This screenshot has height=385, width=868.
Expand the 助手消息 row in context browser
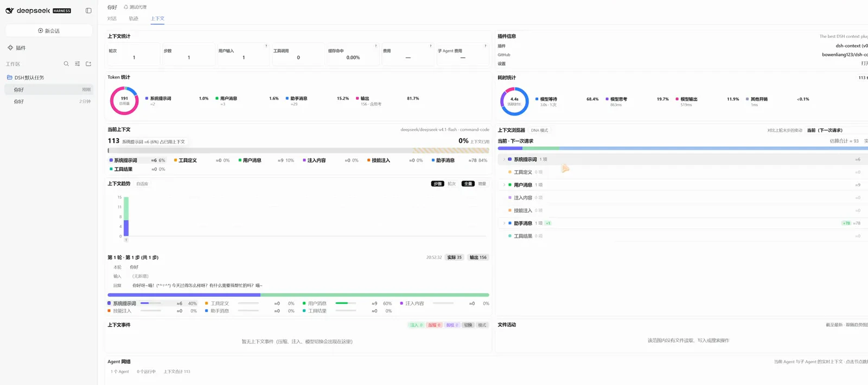coord(504,223)
